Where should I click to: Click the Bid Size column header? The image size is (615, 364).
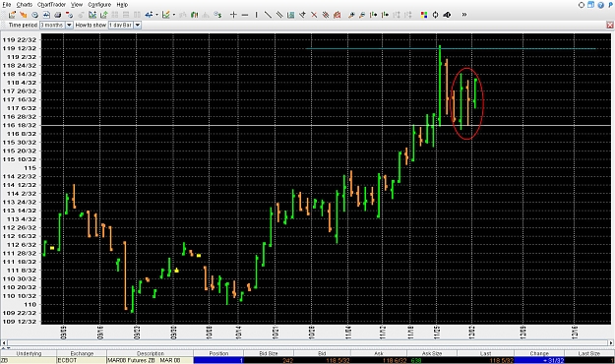click(x=269, y=353)
